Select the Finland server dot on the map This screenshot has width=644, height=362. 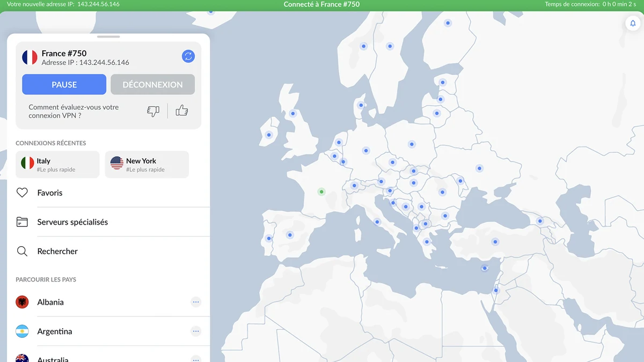coord(448,23)
